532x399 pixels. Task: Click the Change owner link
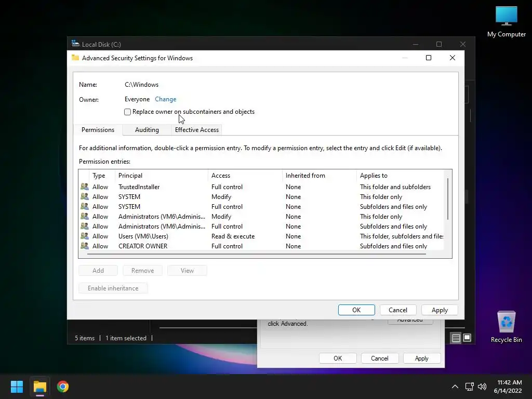(x=166, y=99)
